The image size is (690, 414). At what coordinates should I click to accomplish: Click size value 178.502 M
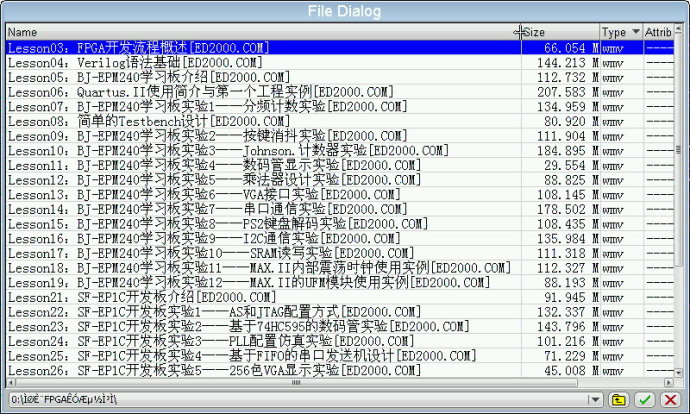tap(568, 209)
